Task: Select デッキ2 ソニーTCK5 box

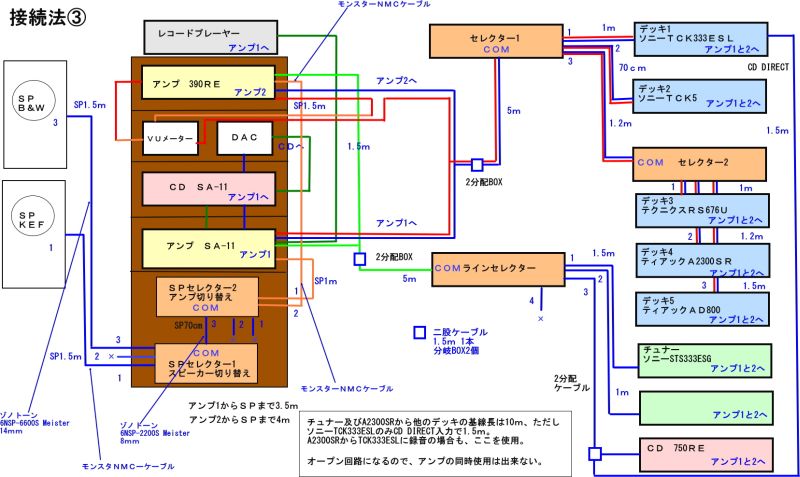Action: coord(699,96)
